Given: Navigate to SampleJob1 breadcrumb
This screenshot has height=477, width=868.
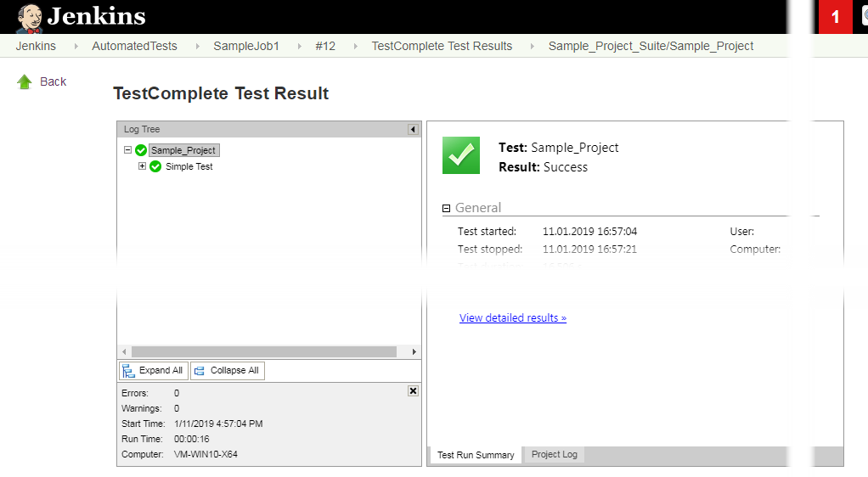Looking at the screenshot, I should point(246,46).
